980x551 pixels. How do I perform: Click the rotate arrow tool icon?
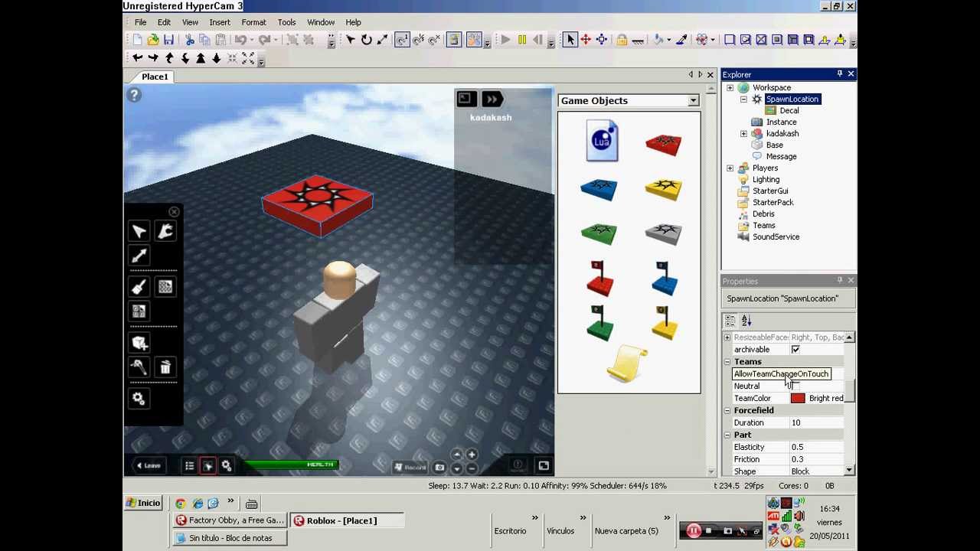[x=367, y=40]
